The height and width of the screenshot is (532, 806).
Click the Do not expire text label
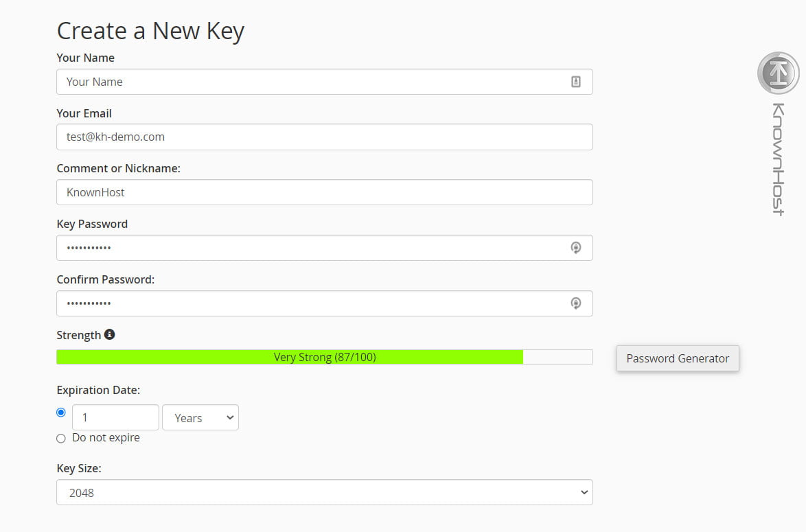coord(106,437)
